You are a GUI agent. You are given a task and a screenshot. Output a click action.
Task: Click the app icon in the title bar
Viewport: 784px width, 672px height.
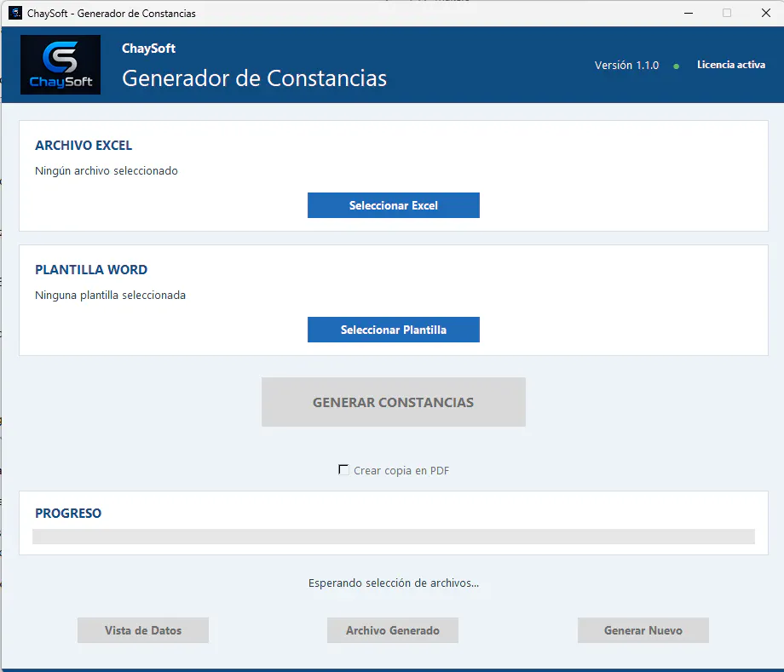[15, 13]
